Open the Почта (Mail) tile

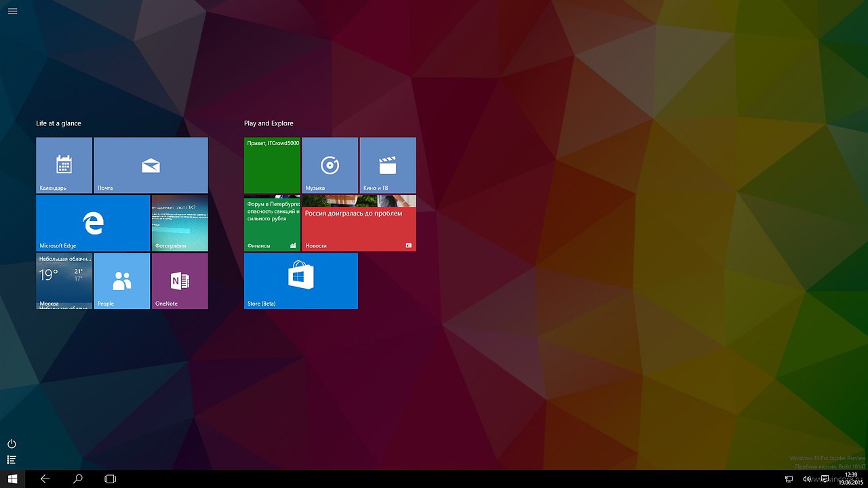pos(151,165)
